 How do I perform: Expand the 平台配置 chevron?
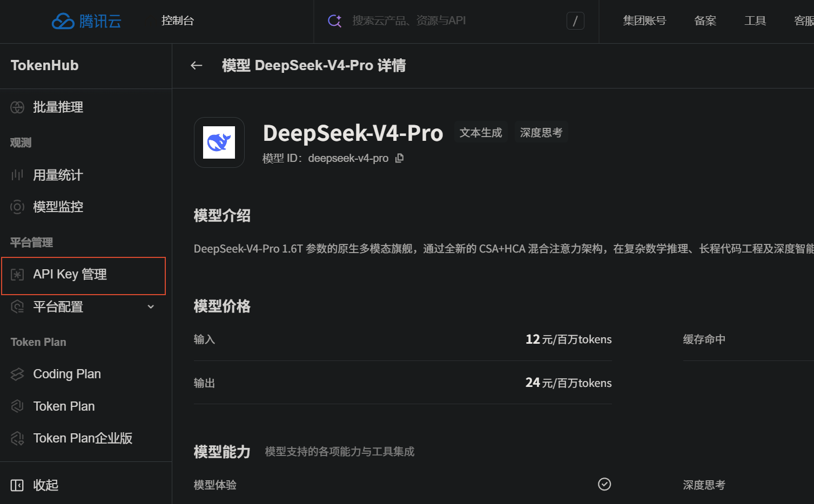click(x=151, y=307)
